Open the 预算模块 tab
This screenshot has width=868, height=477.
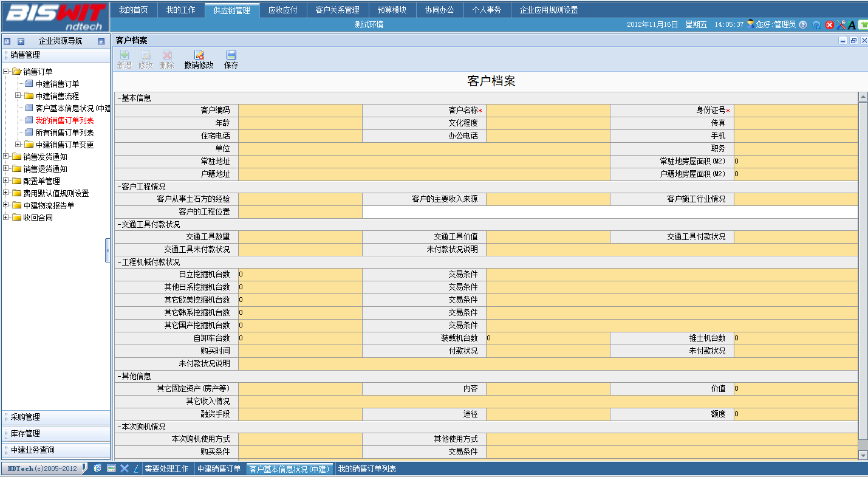[x=392, y=10]
